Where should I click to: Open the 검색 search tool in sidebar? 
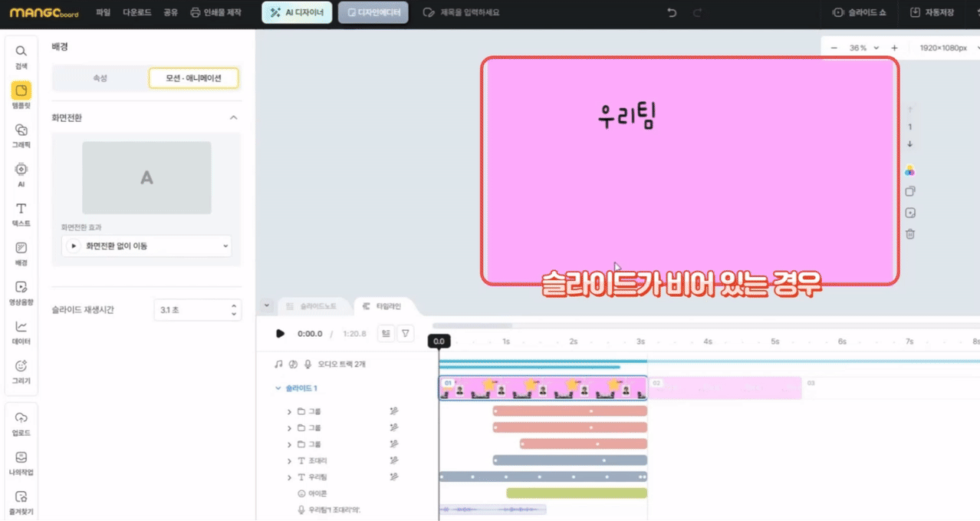21,56
